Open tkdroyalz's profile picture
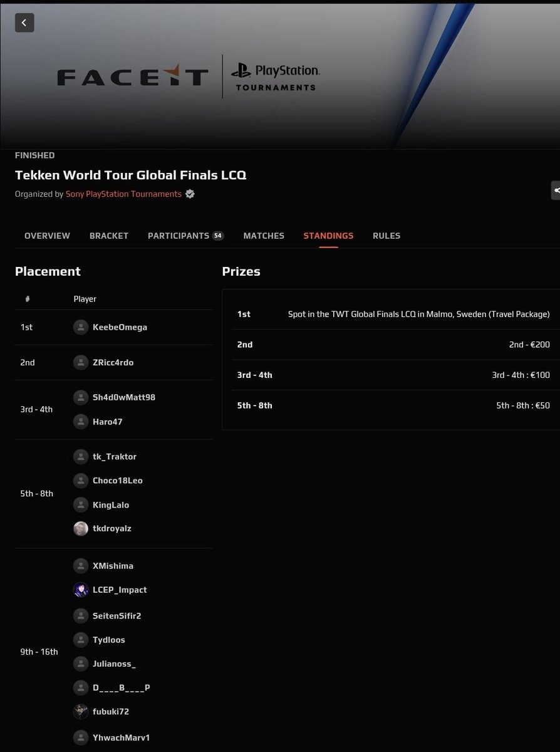Screen dimensions: 560x752 pos(81,528)
